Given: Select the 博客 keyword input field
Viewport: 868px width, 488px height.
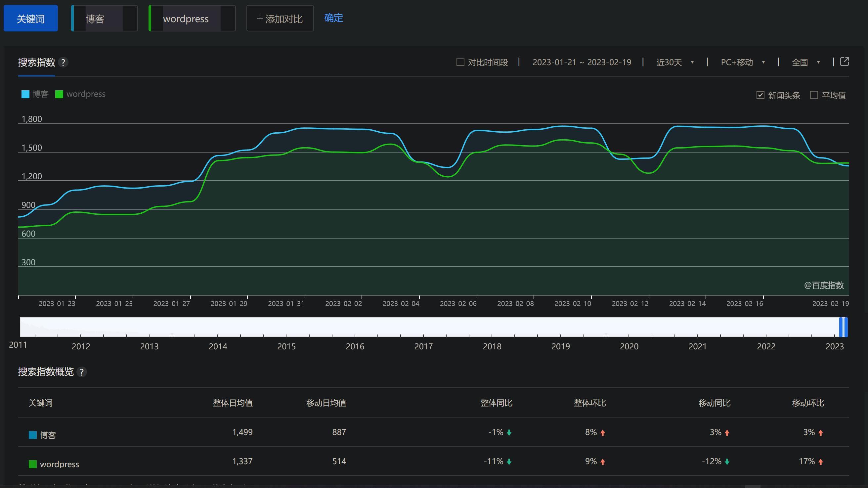Looking at the screenshot, I should point(105,19).
